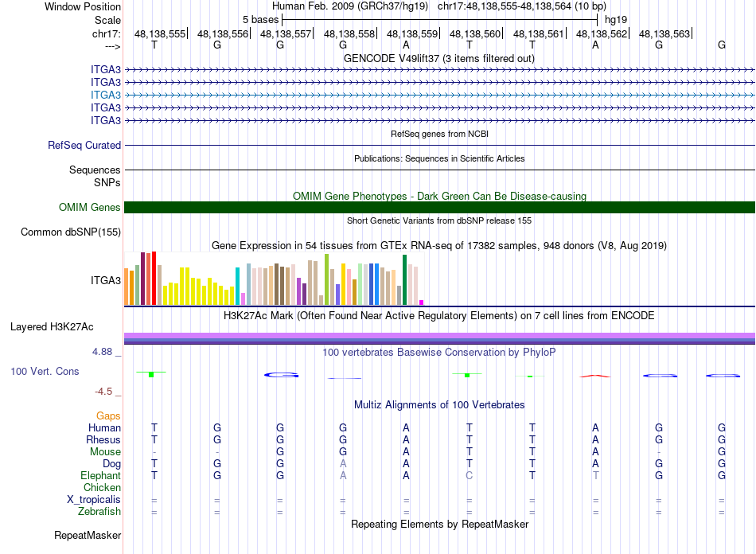Viewport: 756px width, 554px height.
Task: Click the tall dark green GTEx bar
Action: pos(404,279)
